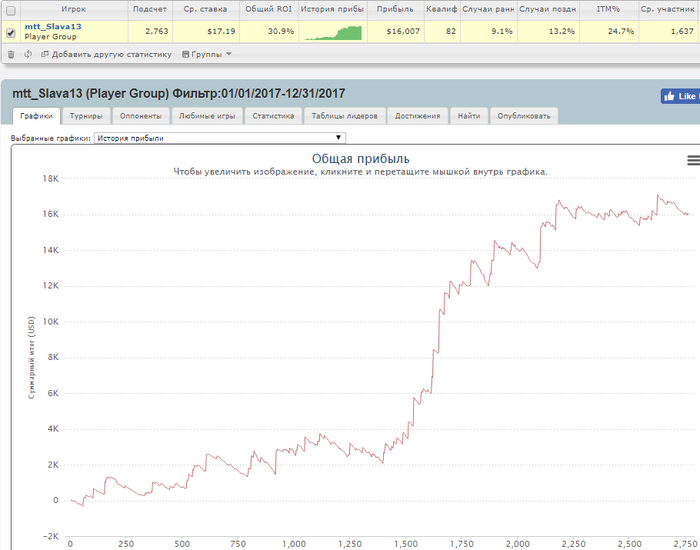Sort by the Прибыль column header
This screenshot has width=700, height=550.
395,9
